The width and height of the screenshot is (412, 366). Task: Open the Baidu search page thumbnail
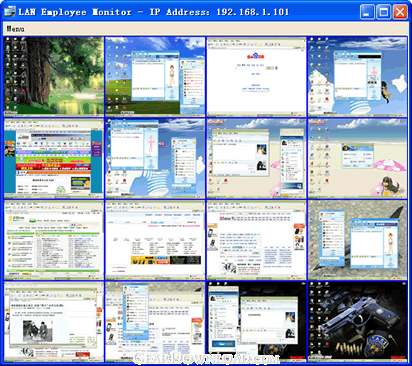[x=256, y=76]
